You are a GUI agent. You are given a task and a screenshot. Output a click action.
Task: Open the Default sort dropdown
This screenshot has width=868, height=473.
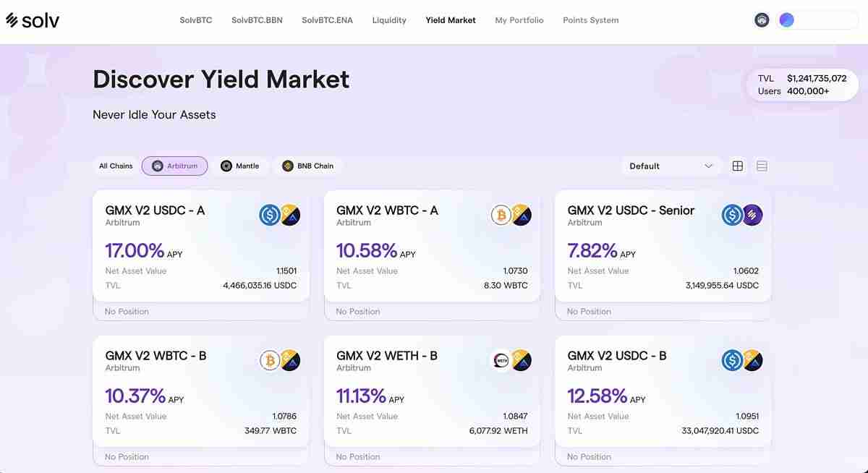pos(671,166)
